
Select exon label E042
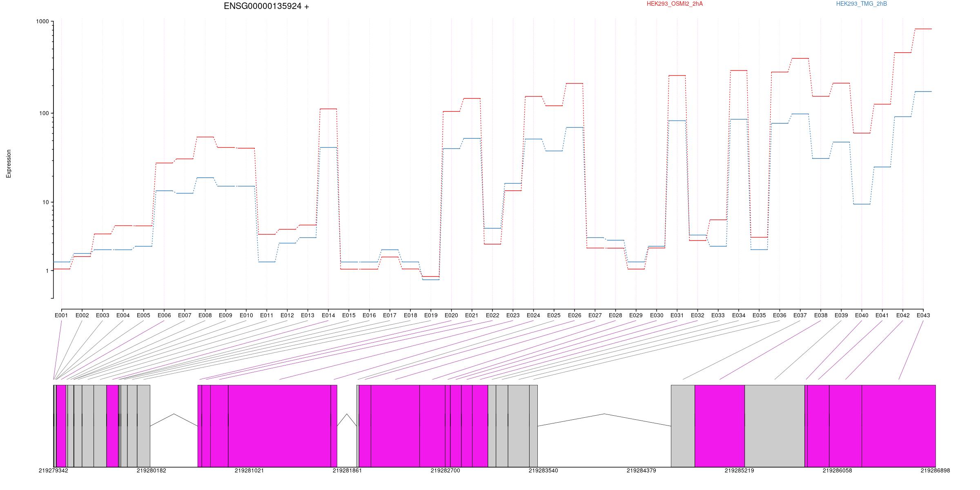(x=903, y=315)
